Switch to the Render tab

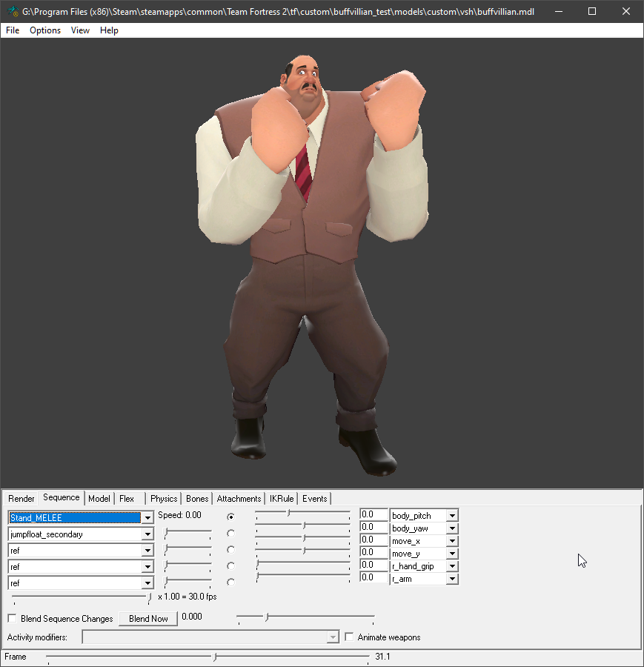pyautogui.click(x=21, y=499)
